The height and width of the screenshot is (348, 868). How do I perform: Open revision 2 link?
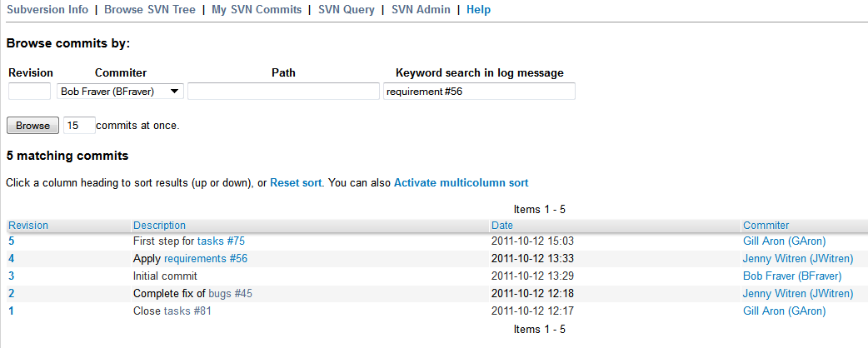click(12, 293)
